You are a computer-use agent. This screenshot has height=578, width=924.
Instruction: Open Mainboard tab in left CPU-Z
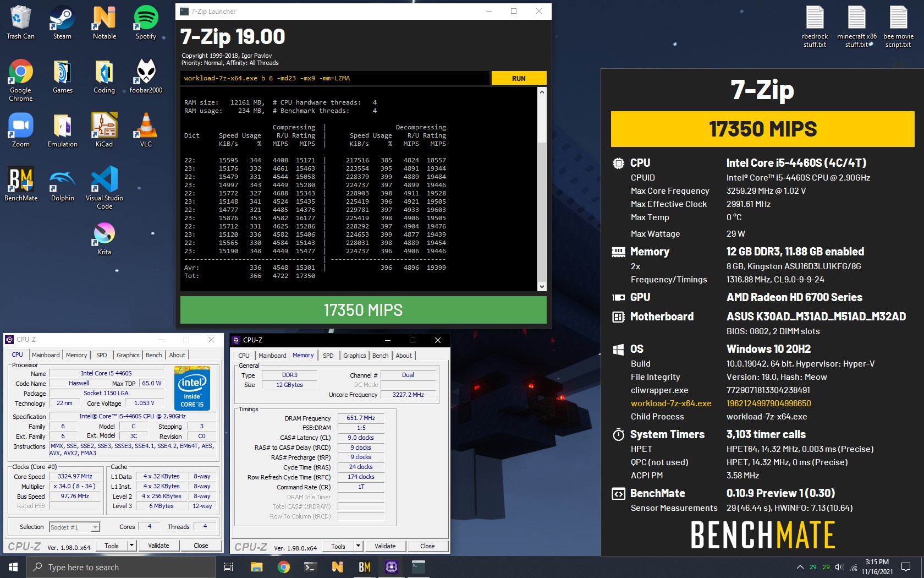tap(46, 355)
